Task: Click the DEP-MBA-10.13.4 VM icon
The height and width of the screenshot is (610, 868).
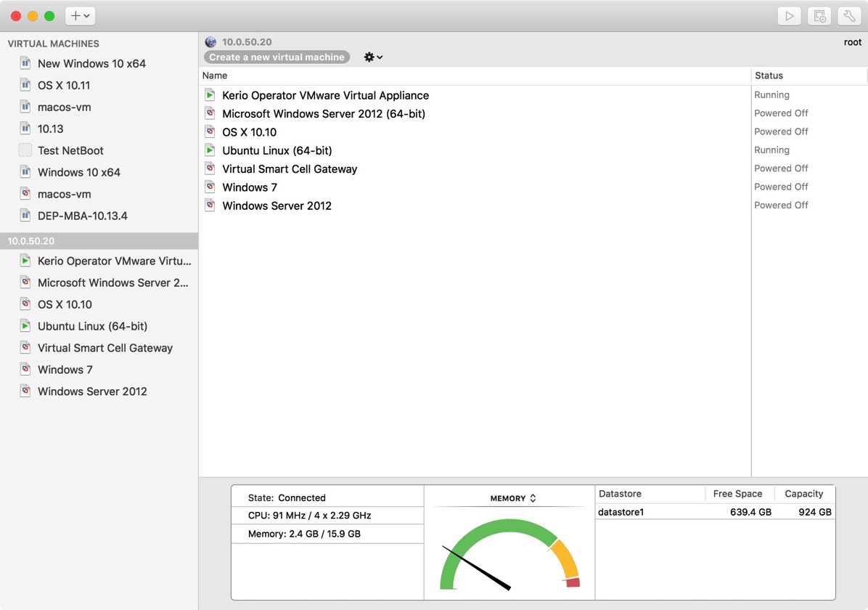Action: 25,216
